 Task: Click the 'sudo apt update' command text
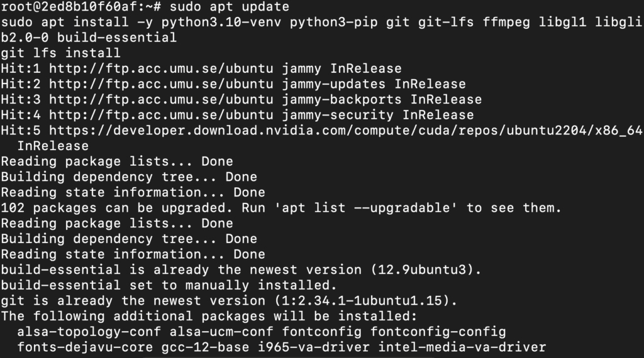pos(230,7)
